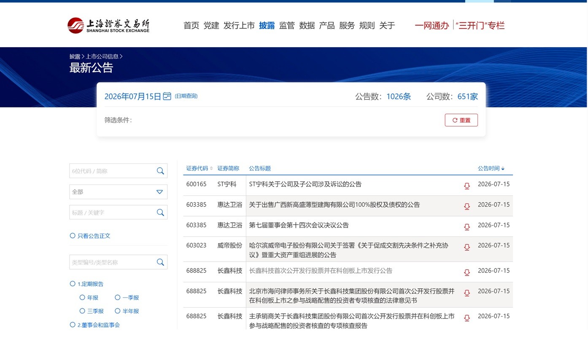This screenshot has height=364, width=588.
Task: Select 年报 report type
Action: (82, 297)
